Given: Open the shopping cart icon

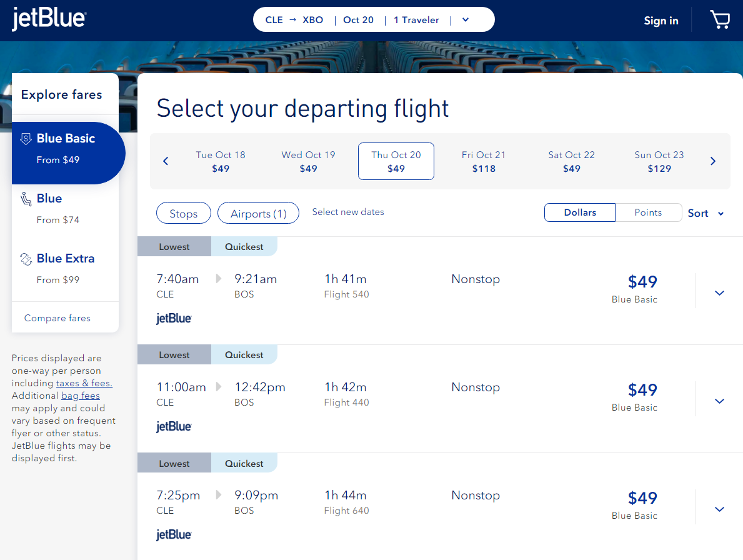Looking at the screenshot, I should (720, 20).
